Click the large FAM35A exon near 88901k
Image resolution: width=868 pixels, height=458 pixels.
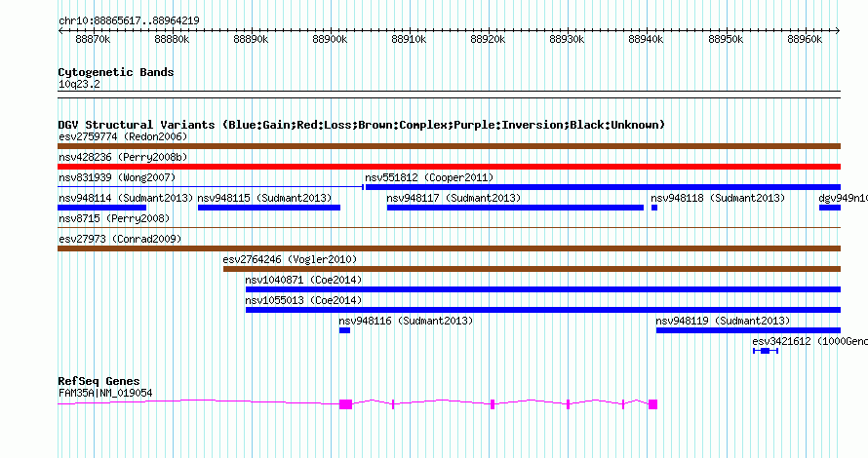(345, 404)
